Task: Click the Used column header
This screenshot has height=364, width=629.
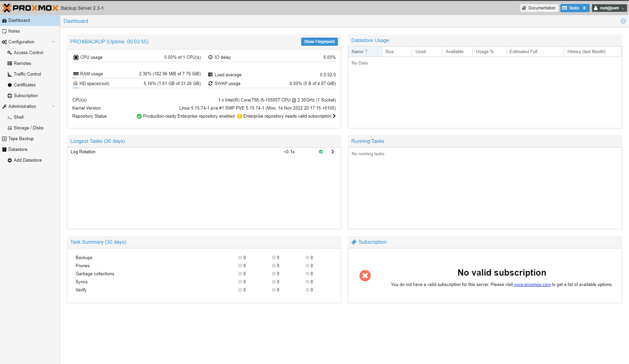Action: point(427,52)
